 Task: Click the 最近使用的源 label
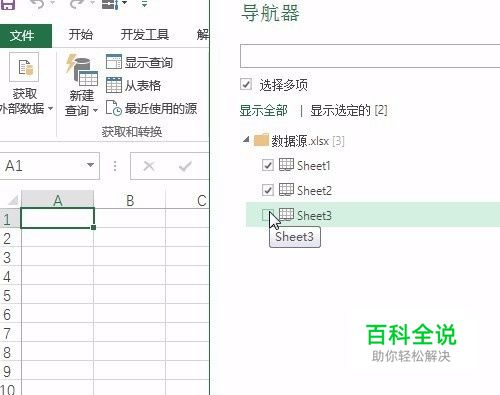161,108
